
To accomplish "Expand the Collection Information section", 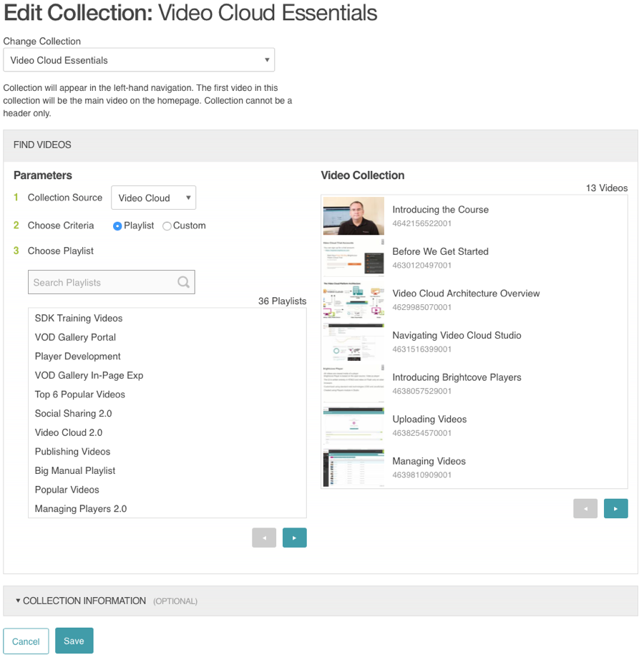I will click(x=321, y=601).
